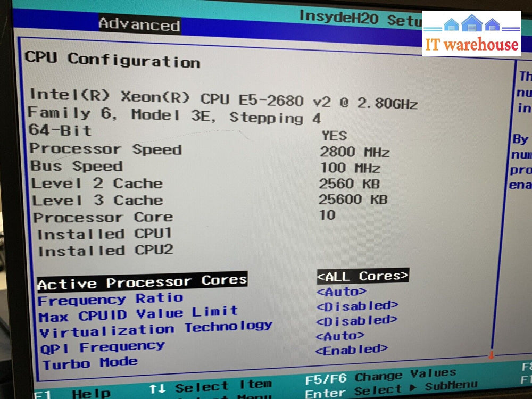
Task: Select the QPI Frequency setting
Action: pyautogui.click(x=103, y=347)
